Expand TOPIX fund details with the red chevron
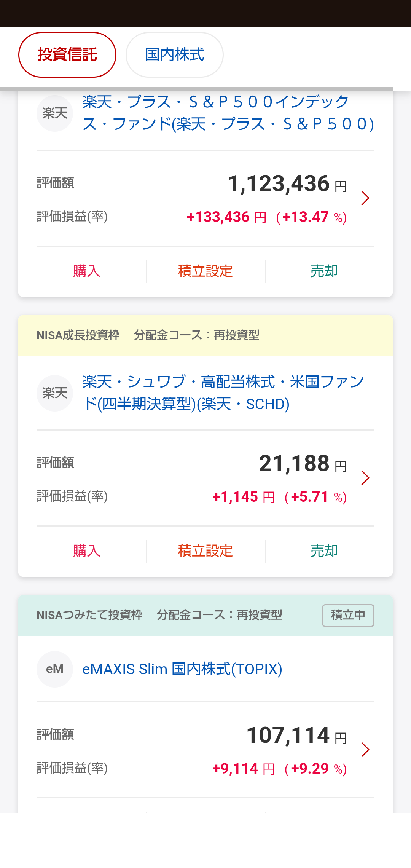411x868 pixels. tap(365, 749)
